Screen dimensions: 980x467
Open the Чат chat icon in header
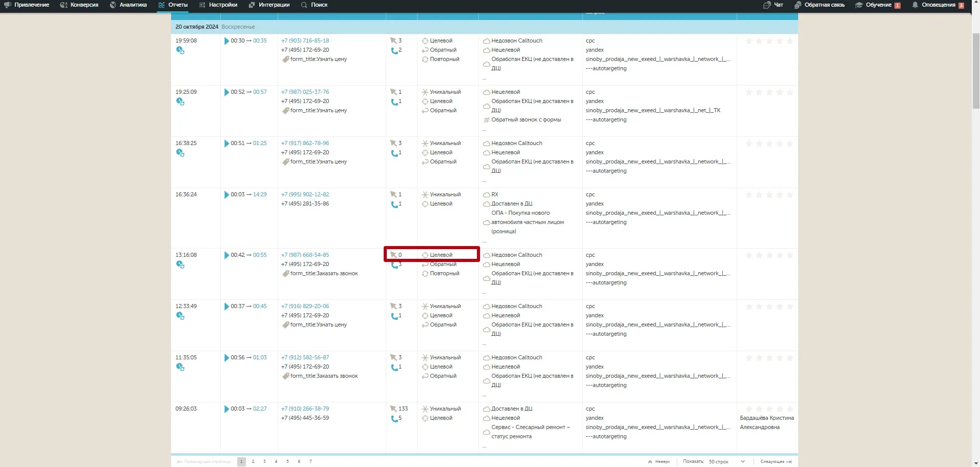[767, 5]
